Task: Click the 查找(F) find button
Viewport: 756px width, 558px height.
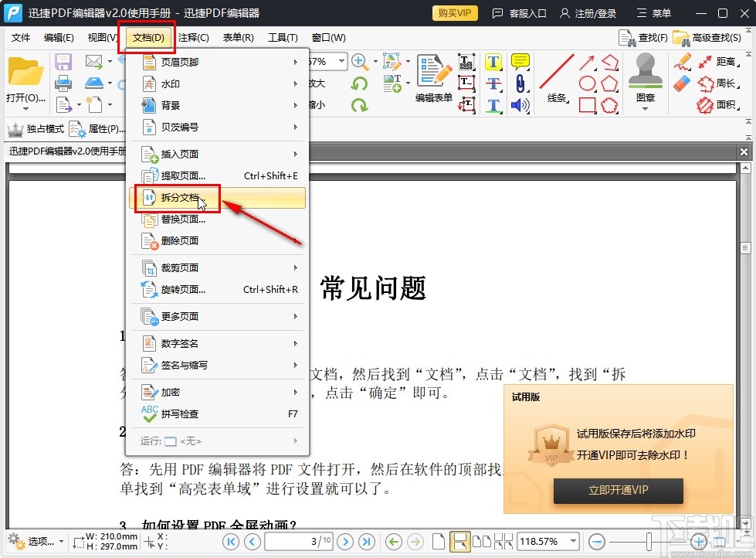Action: pyautogui.click(x=644, y=38)
